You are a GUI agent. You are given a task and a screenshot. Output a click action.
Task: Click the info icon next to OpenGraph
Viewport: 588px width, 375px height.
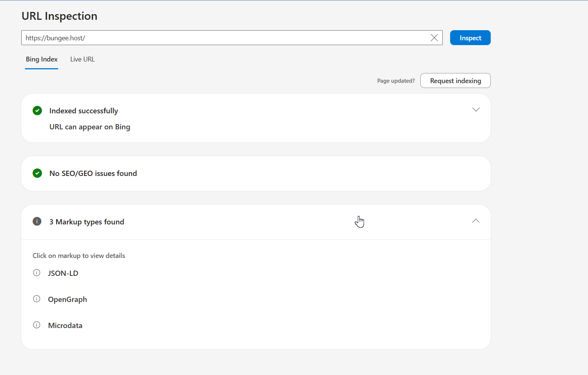coord(37,299)
